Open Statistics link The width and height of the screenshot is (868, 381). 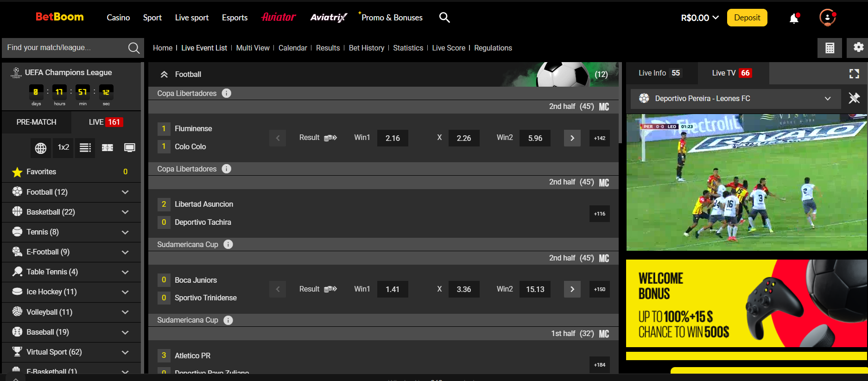point(408,48)
